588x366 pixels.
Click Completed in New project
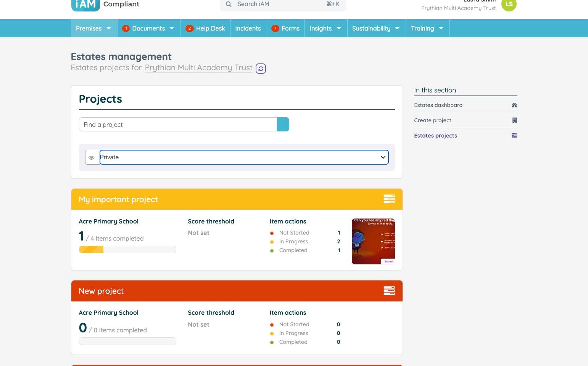pyautogui.click(x=293, y=342)
